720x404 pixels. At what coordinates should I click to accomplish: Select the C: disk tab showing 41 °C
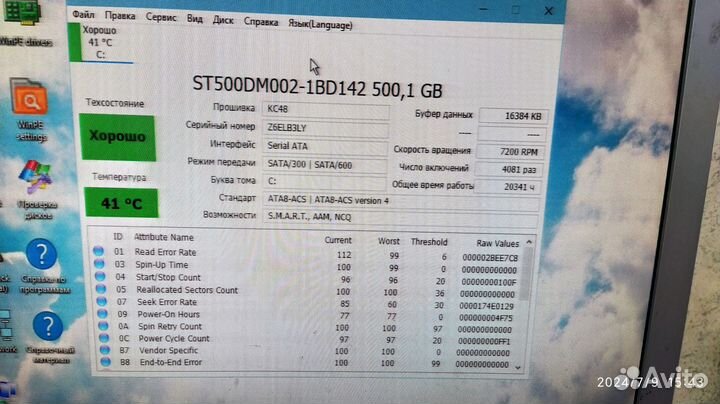pos(101,43)
